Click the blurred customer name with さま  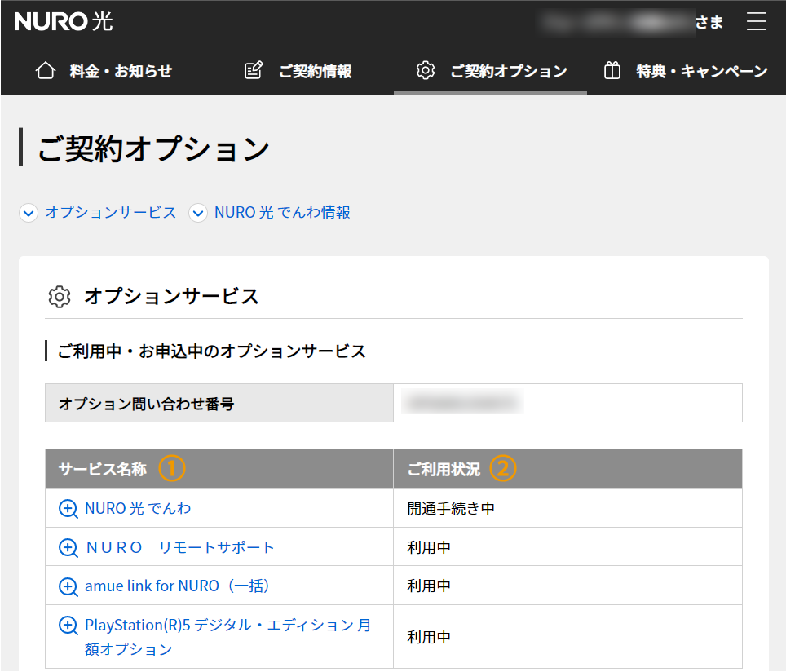[x=632, y=22]
